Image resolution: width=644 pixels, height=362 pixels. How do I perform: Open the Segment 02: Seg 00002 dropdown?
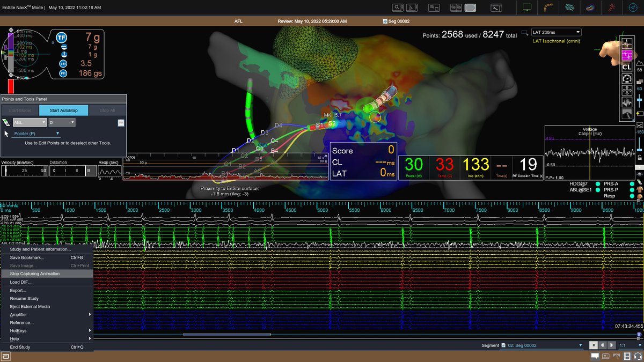point(541,345)
